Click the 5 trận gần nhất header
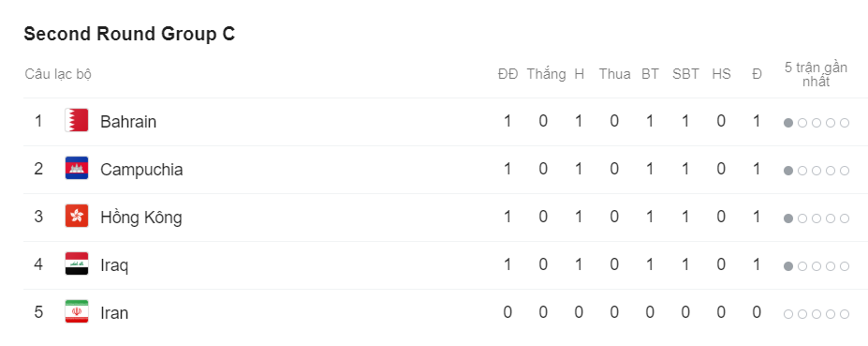 [816, 74]
